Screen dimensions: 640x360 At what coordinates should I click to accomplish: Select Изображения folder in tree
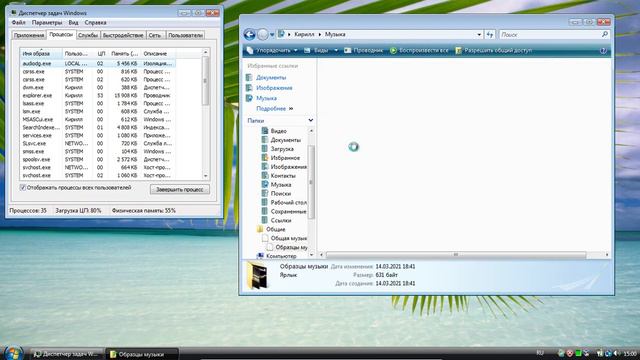288,167
